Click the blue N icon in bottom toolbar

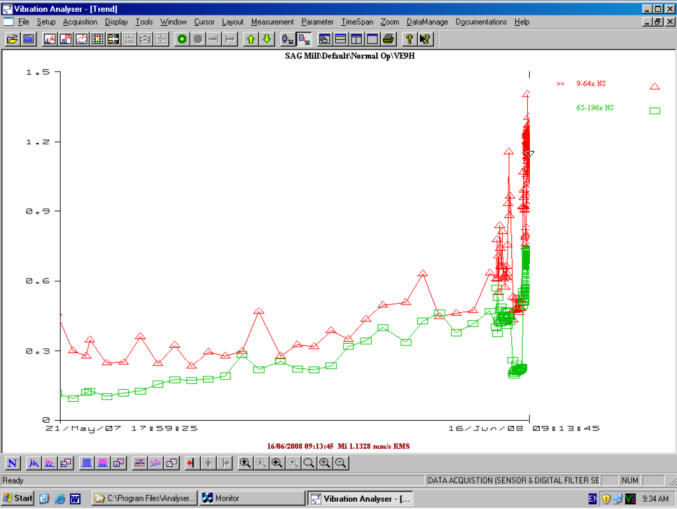(13, 463)
